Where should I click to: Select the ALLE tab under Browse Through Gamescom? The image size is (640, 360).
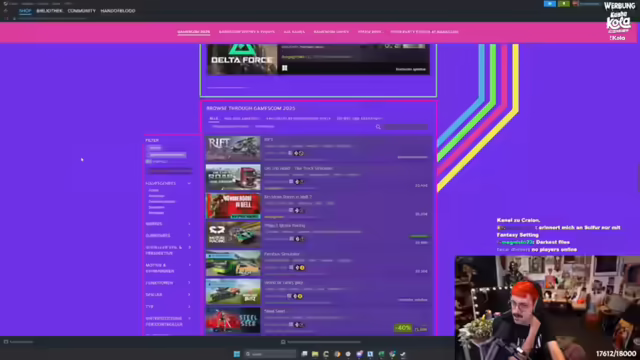[x=214, y=118]
